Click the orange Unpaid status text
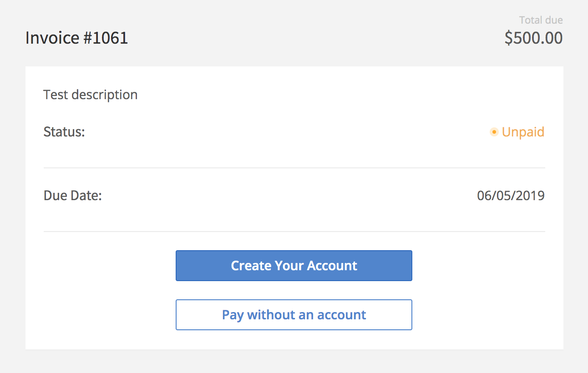Viewport: 588px width, 373px height. [x=523, y=132]
